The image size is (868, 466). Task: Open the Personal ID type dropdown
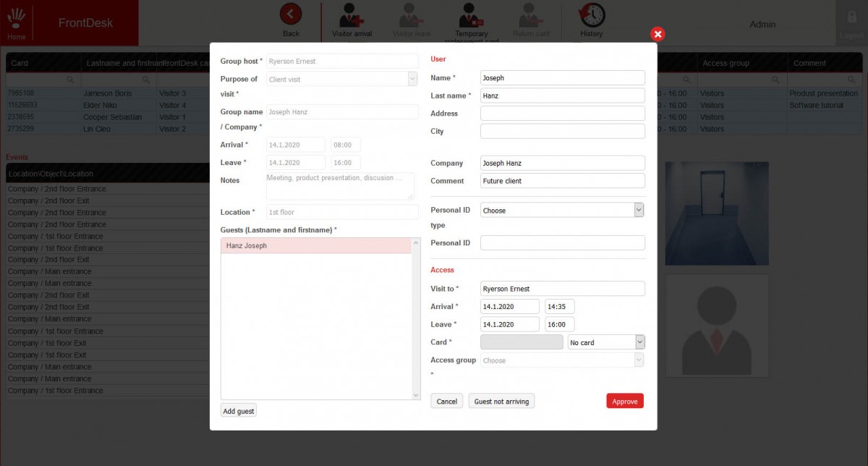coord(562,210)
